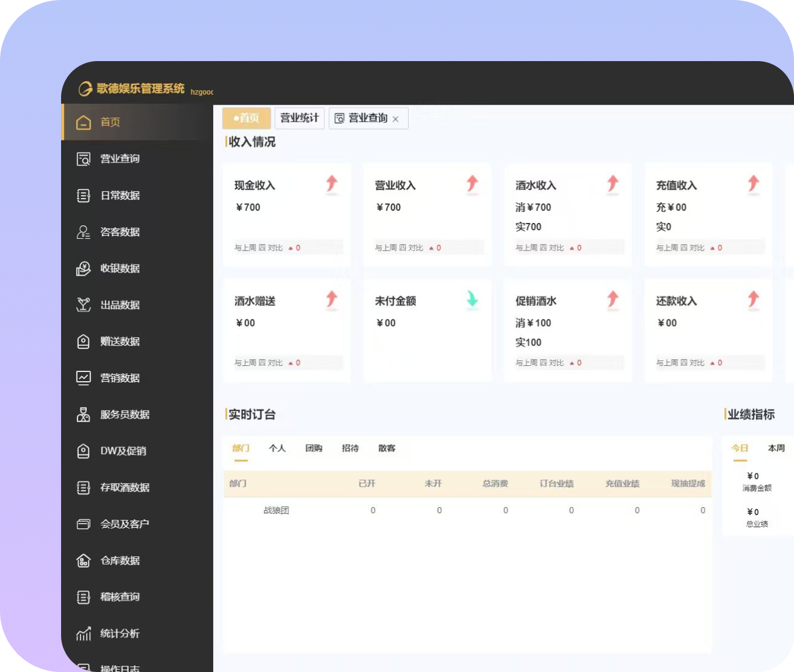Select the 咨客数据 person icon
The width and height of the screenshot is (794, 672).
(84, 232)
